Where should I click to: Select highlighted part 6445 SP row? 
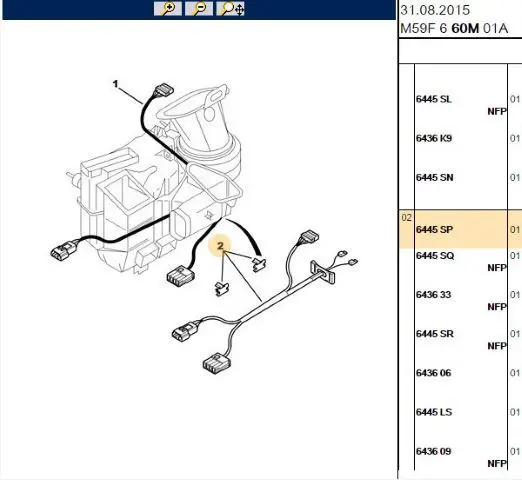460,229
